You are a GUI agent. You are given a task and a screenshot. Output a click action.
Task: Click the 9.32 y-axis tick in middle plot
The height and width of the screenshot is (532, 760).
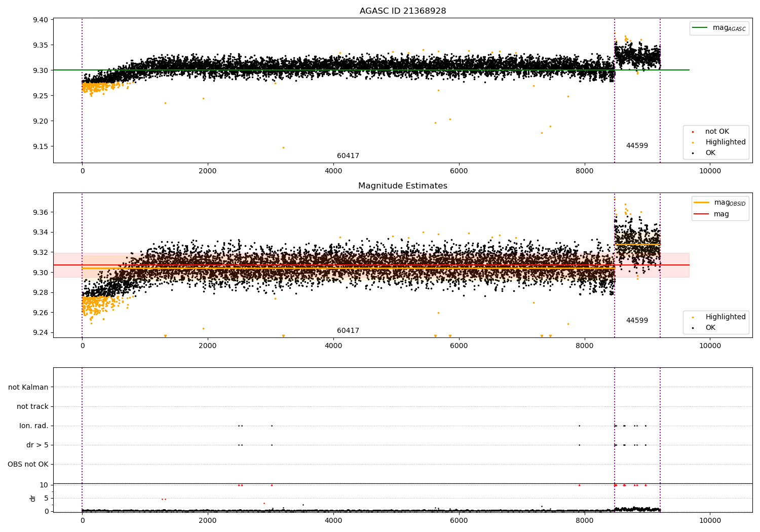click(41, 252)
